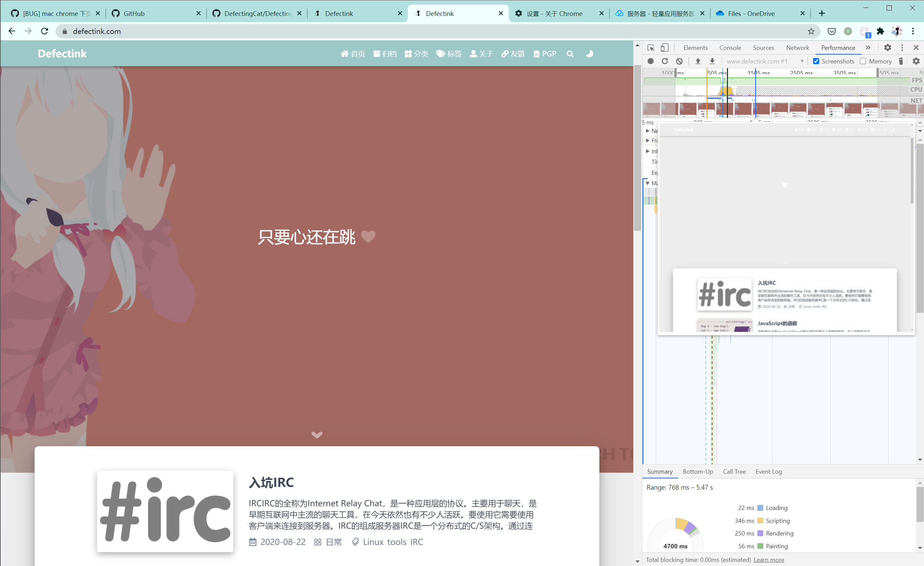924x566 pixels.
Task: Load a performance profile from disk
Action: [698, 61]
